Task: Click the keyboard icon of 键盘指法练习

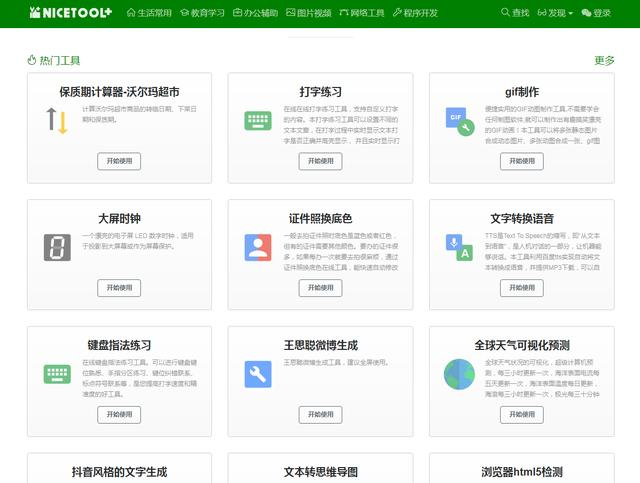Action: [x=57, y=374]
